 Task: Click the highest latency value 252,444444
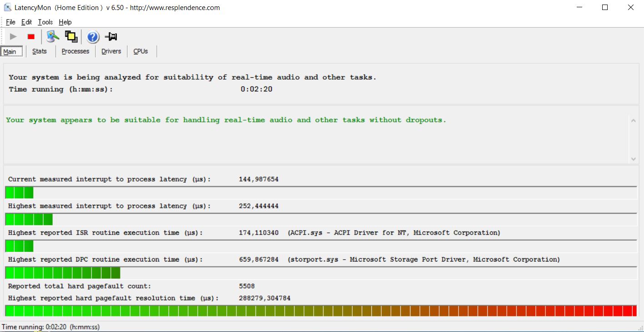pyautogui.click(x=259, y=206)
